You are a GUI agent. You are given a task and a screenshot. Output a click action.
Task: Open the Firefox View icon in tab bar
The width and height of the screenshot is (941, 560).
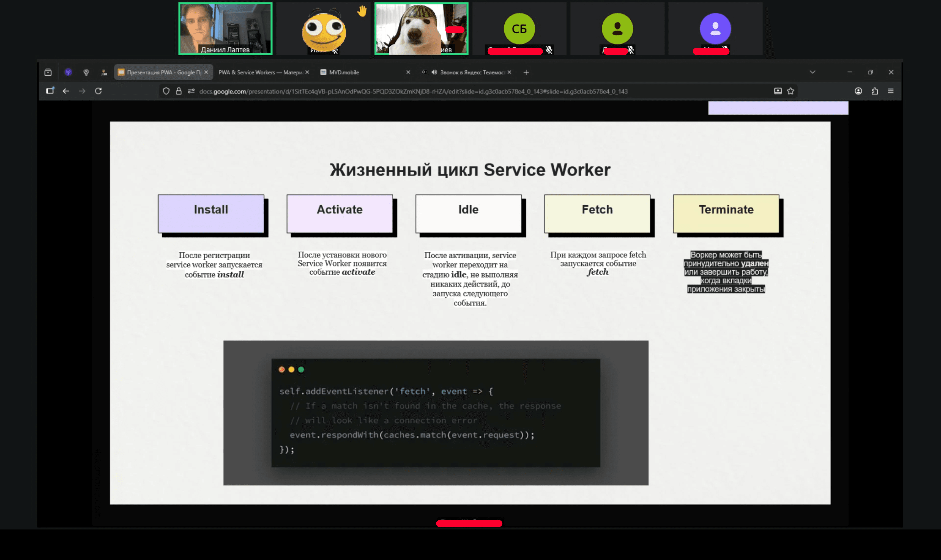click(48, 72)
